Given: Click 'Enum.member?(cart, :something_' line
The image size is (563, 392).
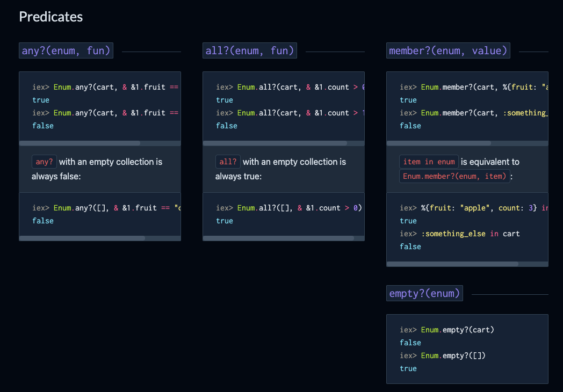Looking at the screenshot, I should coord(474,113).
